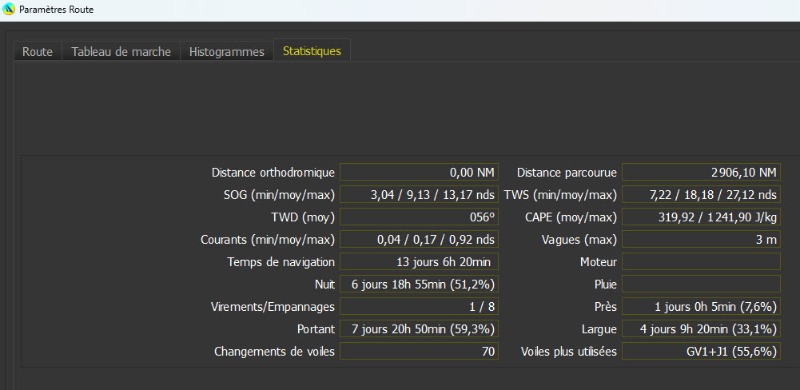The width and height of the screenshot is (800, 390).
Task: Click the Virements/Empannages field showing 1 / 8
Action: tap(419, 306)
